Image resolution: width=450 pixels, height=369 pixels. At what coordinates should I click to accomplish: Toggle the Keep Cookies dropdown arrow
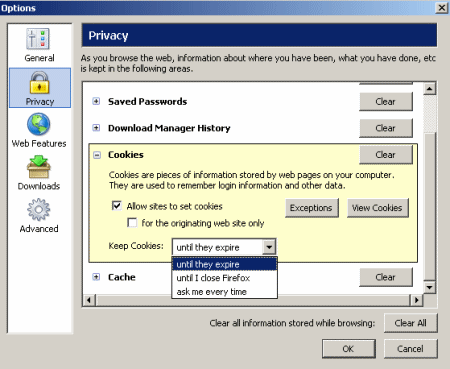click(269, 247)
